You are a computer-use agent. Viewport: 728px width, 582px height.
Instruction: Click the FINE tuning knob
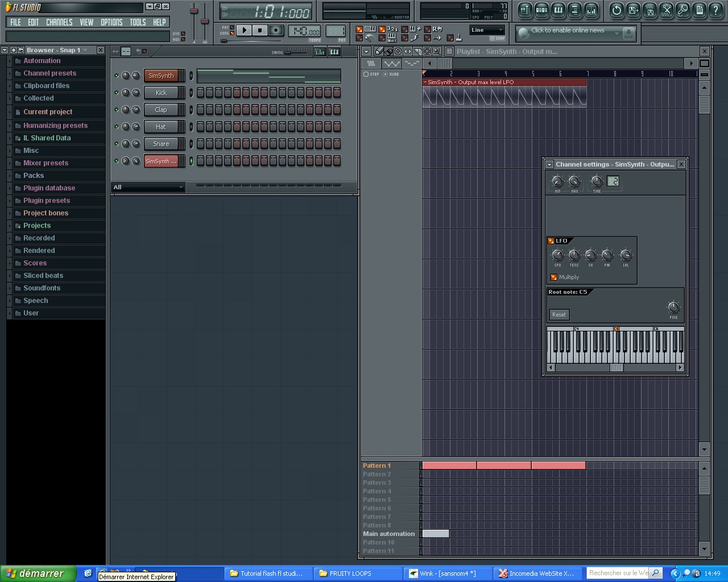tap(673, 307)
